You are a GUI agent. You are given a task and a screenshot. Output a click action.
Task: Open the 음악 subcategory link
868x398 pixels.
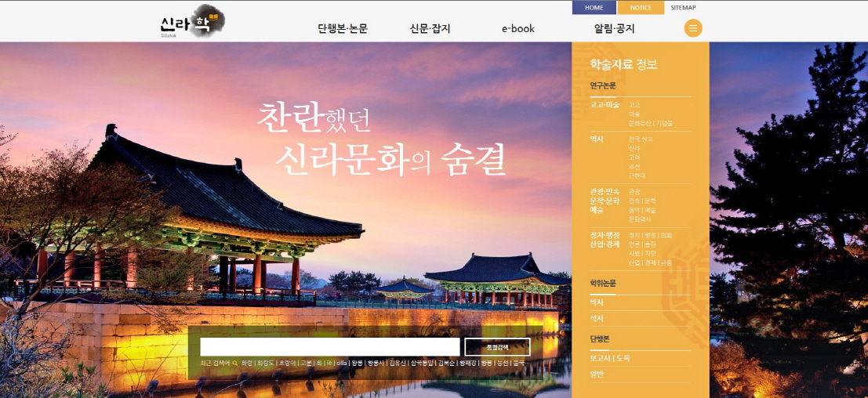coord(634,210)
